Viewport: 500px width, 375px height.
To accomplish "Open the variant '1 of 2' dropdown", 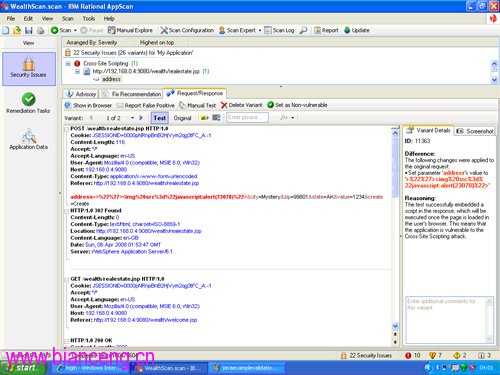I will [132, 118].
